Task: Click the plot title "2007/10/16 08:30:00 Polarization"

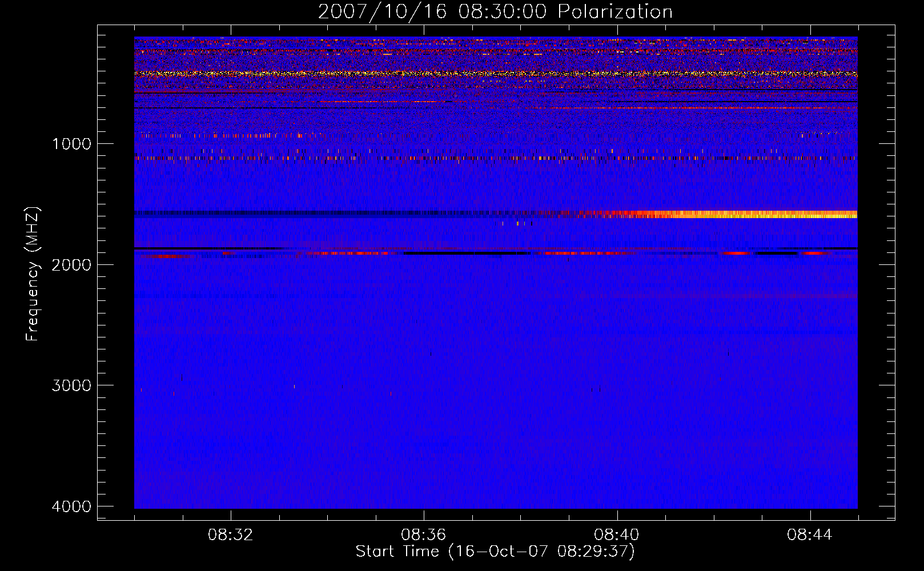Action: pos(495,11)
